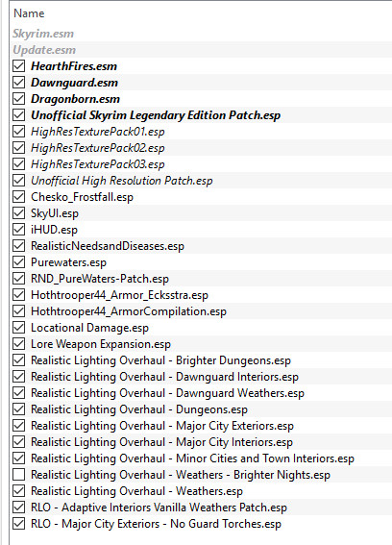392x545 pixels.
Task: Uncheck the HighResTexturePack02.esp checkbox
Action: coord(19,148)
